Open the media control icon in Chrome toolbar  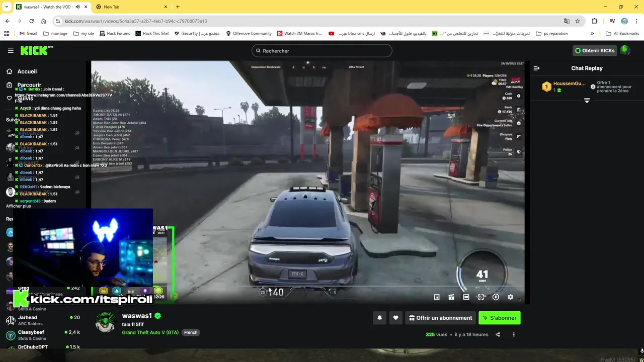(x=612, y=21)
